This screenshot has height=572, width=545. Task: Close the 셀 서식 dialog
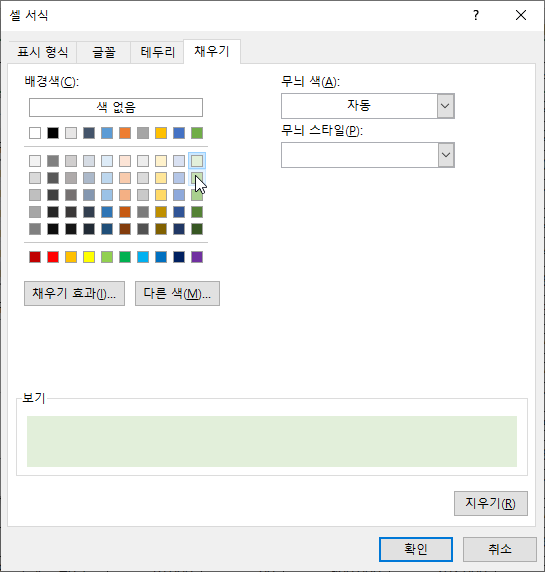[521, 15]
